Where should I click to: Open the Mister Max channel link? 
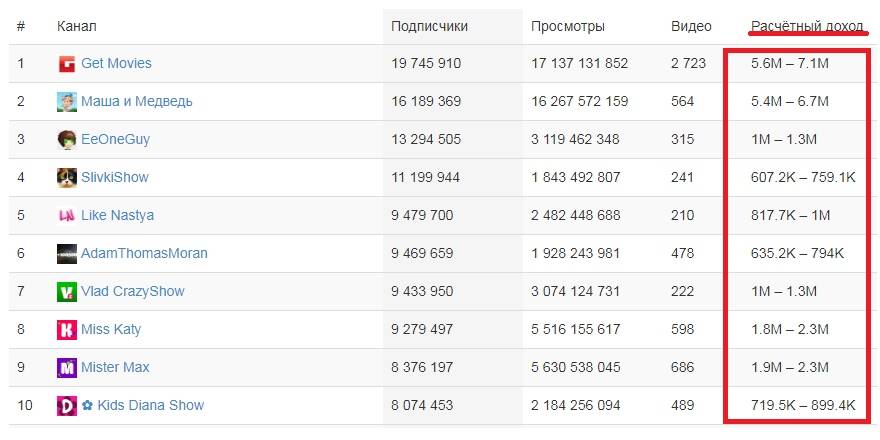(115, 368)
